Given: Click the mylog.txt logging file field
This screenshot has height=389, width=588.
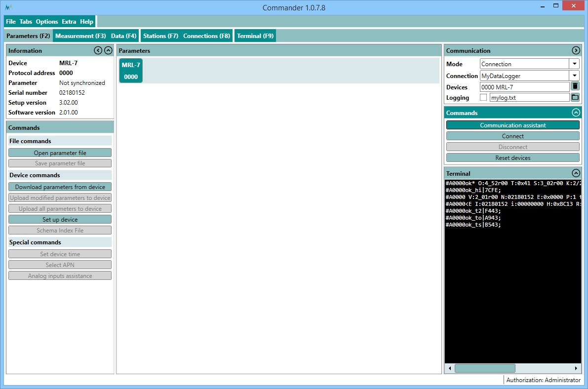Looking at the screenshot, I should (x=529, y=97).
